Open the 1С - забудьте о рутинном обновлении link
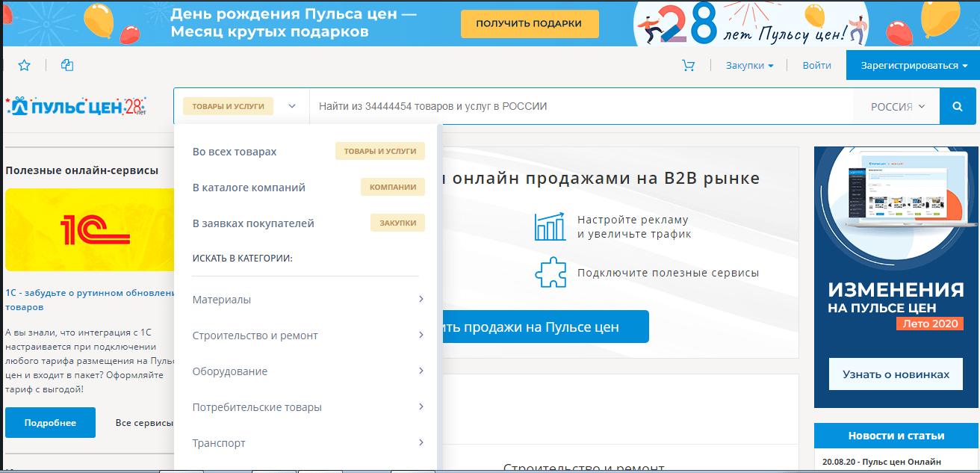Image resolution: width=980 pixels, height=473 pixels. pyautogui.click(x=90, y=300)
